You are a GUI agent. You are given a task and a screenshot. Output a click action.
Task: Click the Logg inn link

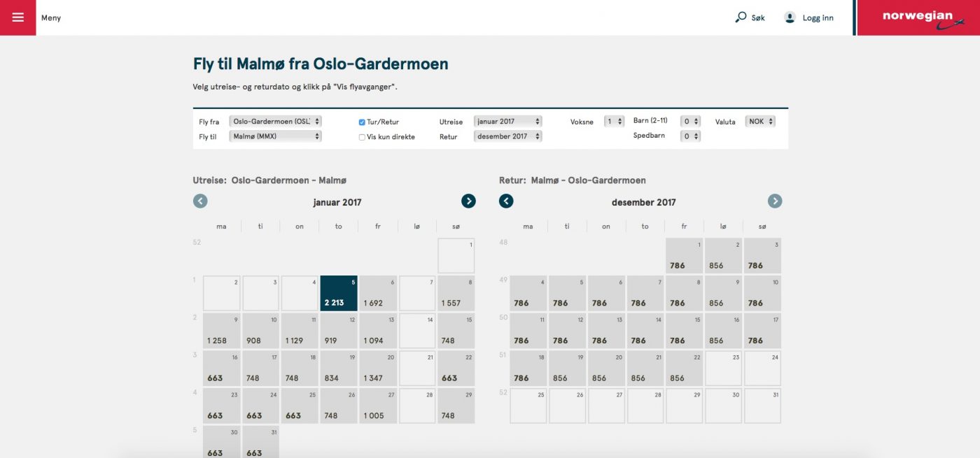coord(818,18)
